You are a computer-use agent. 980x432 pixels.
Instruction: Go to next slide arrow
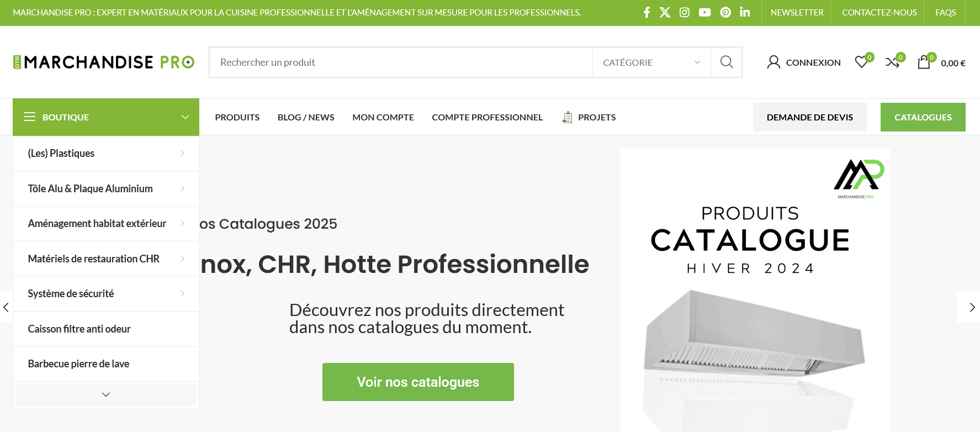click(972, 307)
